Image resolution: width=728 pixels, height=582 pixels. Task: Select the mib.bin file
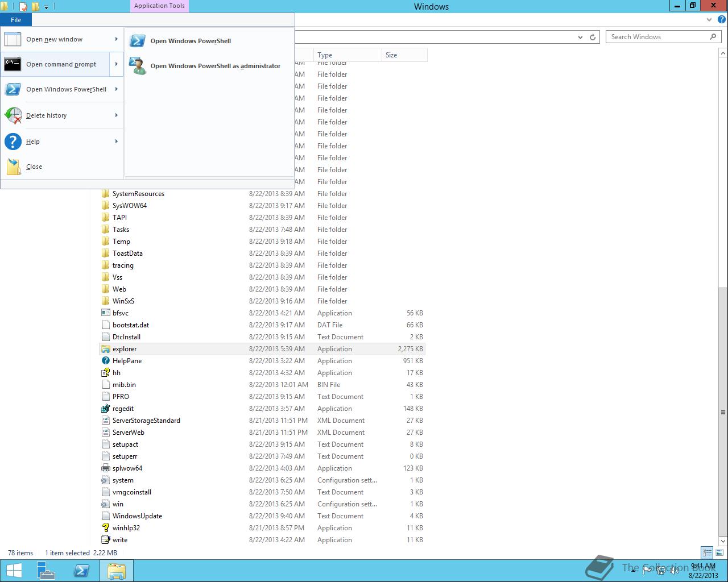[x=124, y=385]
